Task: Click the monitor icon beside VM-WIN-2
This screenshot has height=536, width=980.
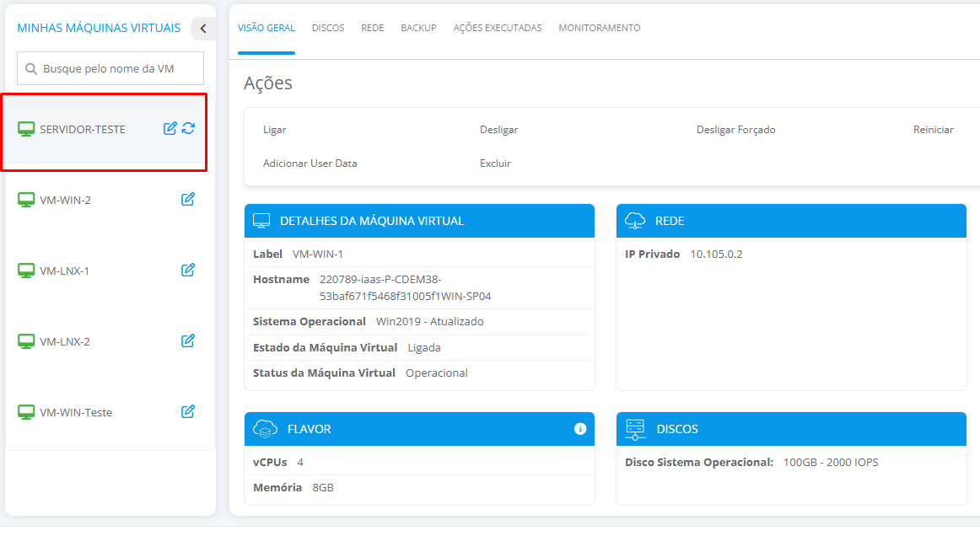Action: (x=26, y=200)
